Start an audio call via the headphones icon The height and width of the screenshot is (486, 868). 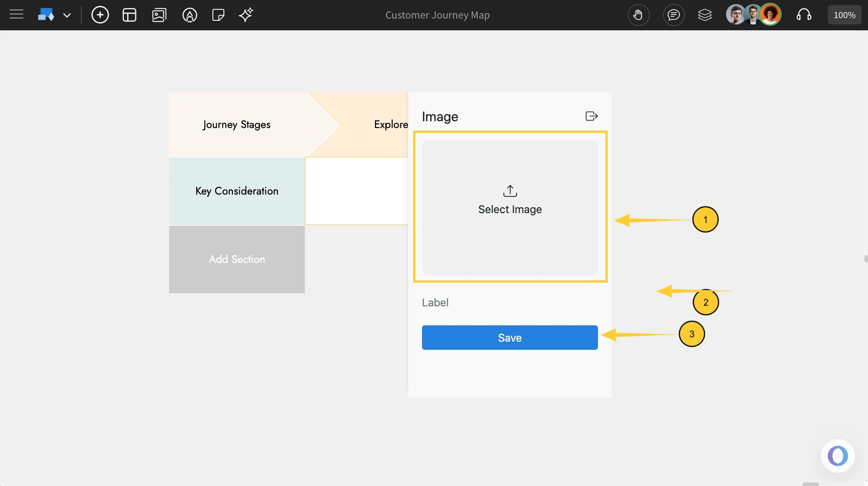(x=804, y=15)
